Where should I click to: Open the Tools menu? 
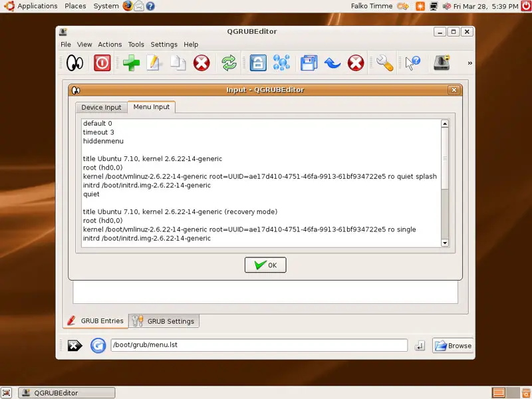pyautogui.click(x=136, y=45)
